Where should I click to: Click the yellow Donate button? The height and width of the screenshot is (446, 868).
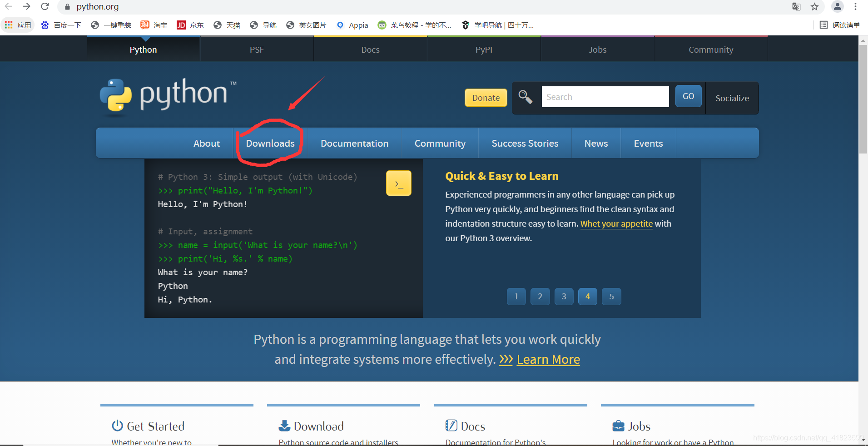pyautogui.click(x=486, y=98)
